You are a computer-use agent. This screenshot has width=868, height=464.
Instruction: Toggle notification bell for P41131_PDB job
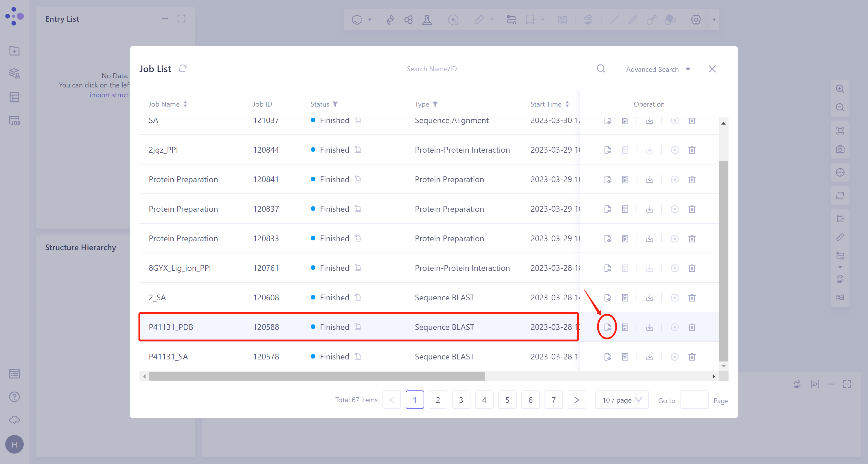(358, 327)
